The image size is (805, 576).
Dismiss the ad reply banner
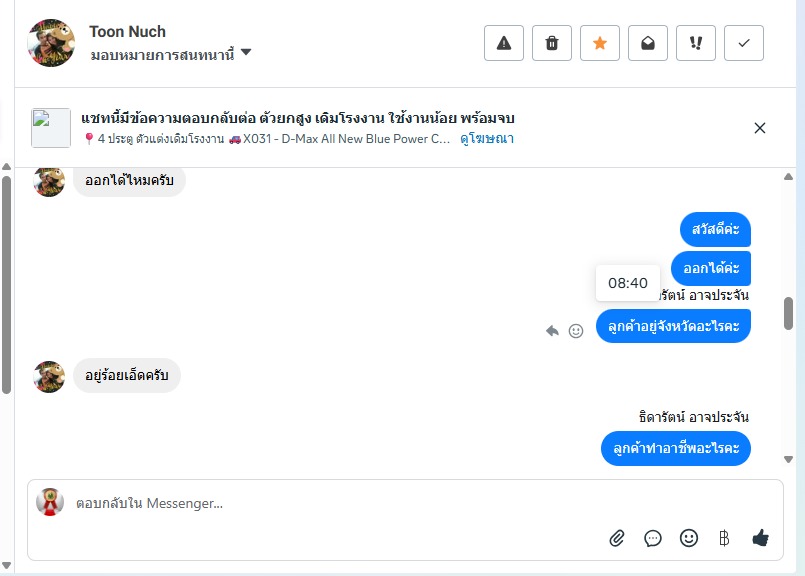(760, 128)
